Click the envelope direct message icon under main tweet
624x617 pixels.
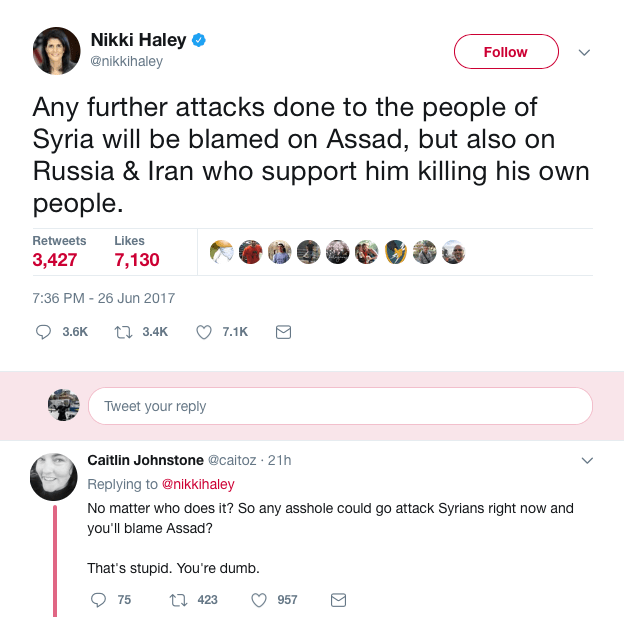283,332
